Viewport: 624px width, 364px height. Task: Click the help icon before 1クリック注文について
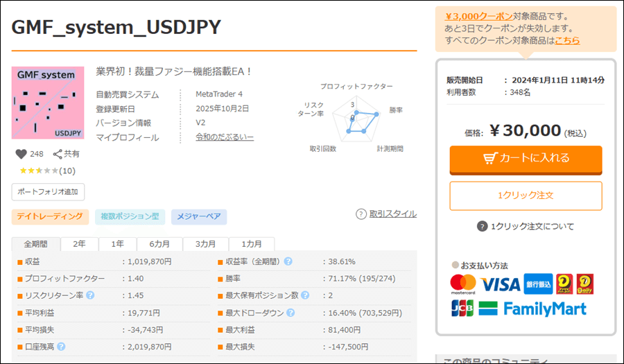482,226
